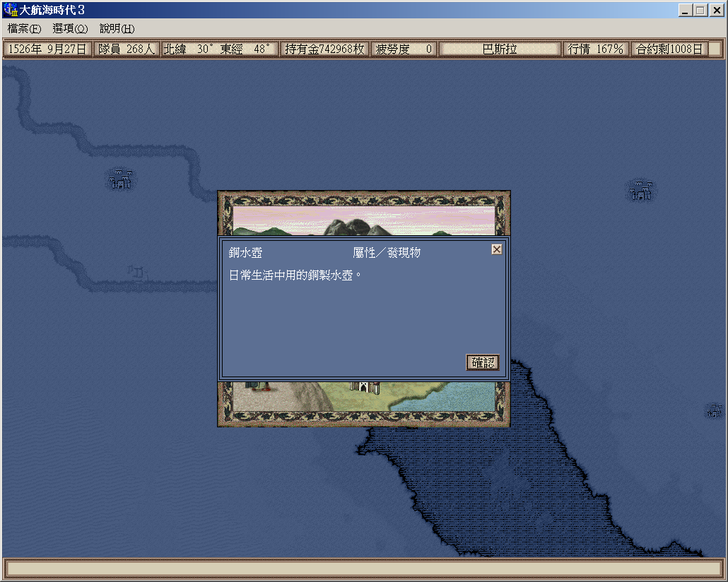The image size is (728, 582).
Task: Click the faint ruins marker near the river
Action: tap(136, 270)
